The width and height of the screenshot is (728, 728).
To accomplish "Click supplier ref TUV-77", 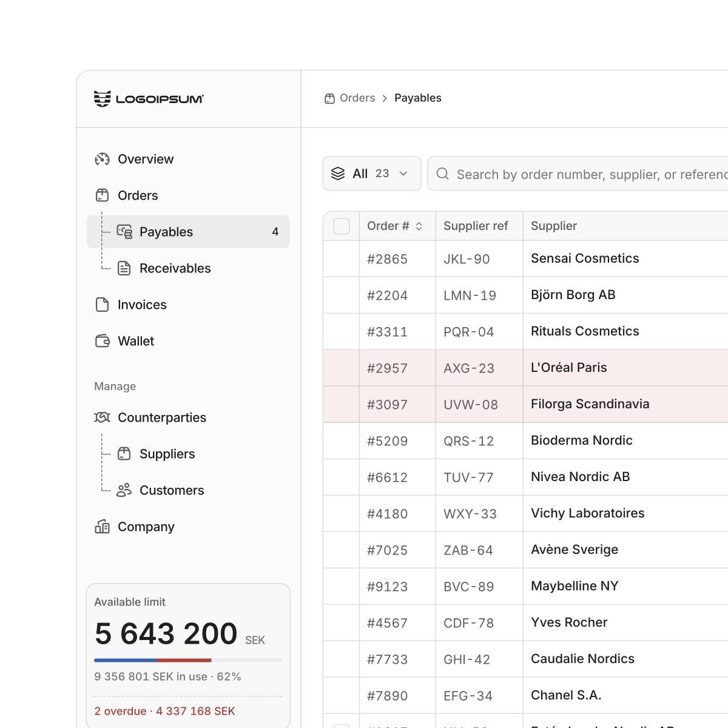I will (x=468, y=477).
